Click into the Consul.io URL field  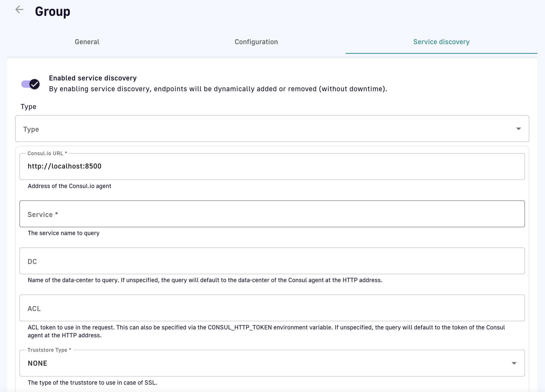272,167
